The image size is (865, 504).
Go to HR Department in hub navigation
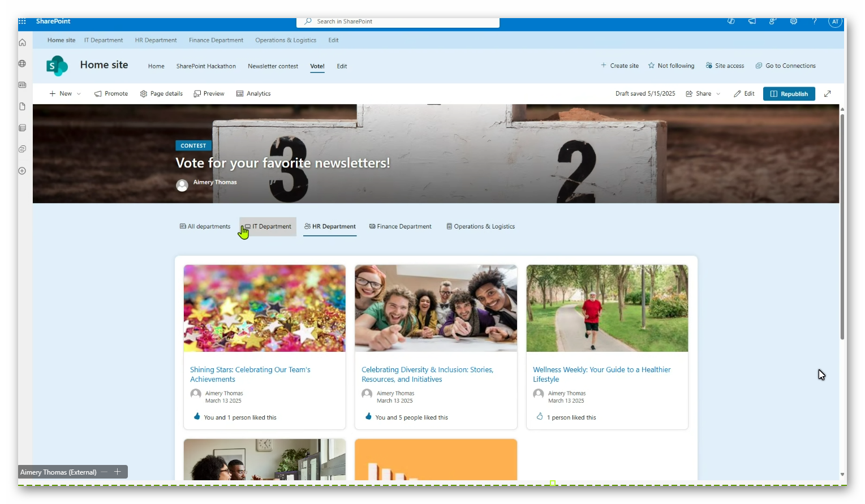click(x=156, y=40)
